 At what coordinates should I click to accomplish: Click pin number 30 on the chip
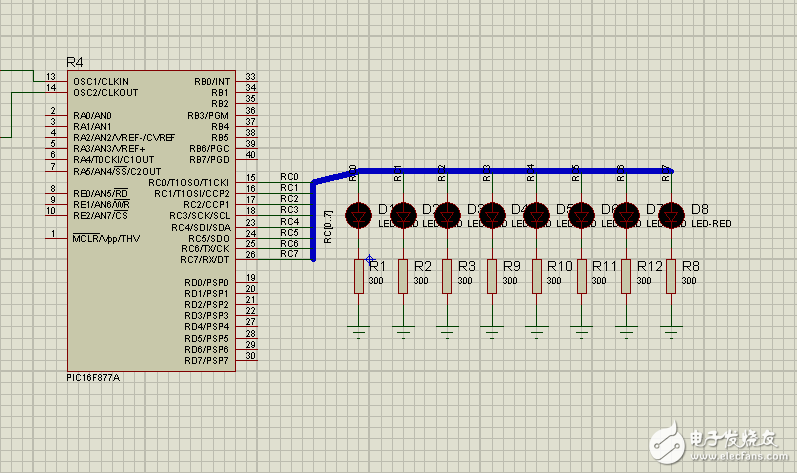251,356
